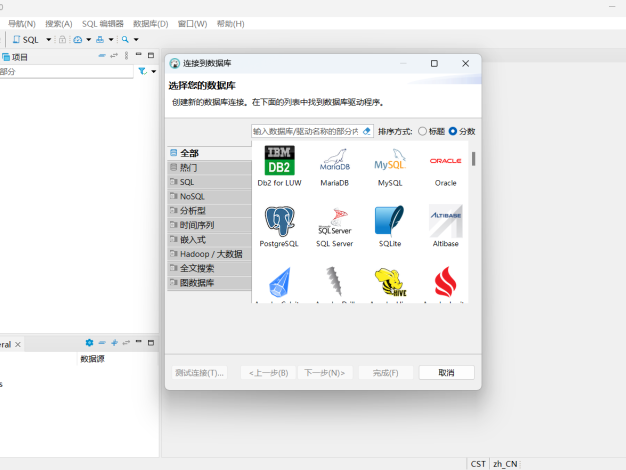The height and width of the screenshot is (470, 626).
Task: Click the 完成(F) button
Action: [385, 373]
